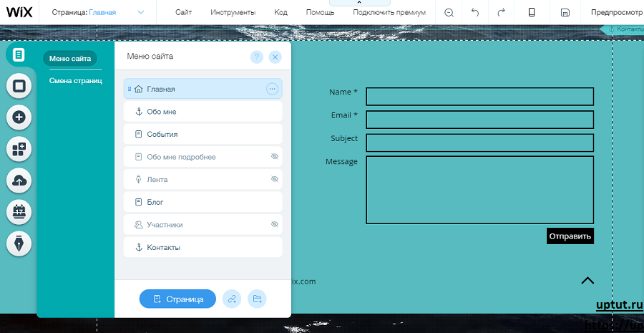
Task: Open the Blog pen icon in sidebar
Action: pos(19,243)
